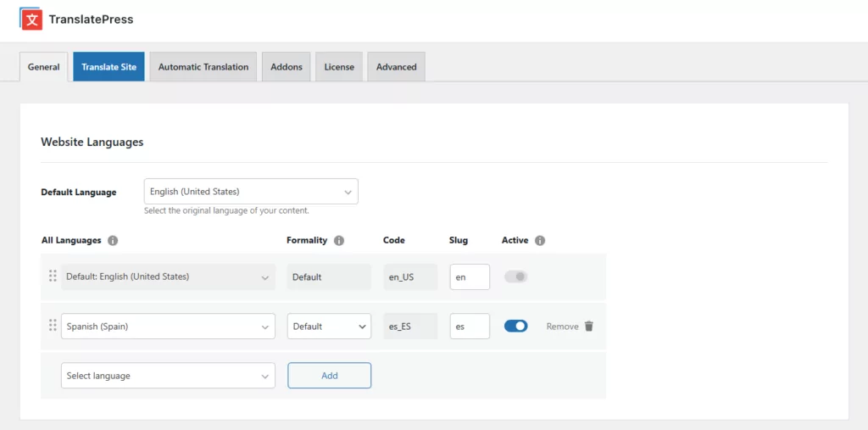Open the Automatic Translation tab
Image resolution: width=868 pixels, height=430 pixels.
click(x=203, y=66)
